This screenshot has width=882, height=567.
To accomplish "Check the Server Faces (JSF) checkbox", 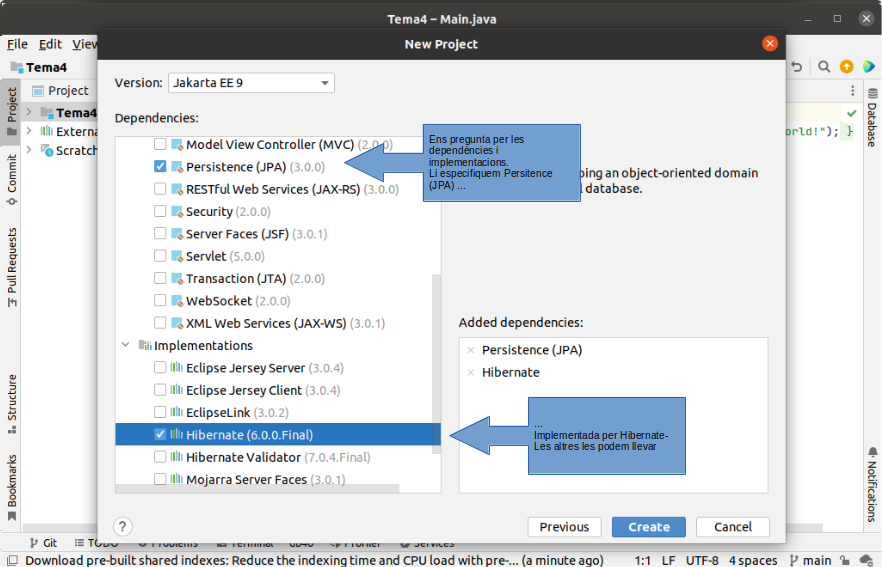I will coord(160,233).
